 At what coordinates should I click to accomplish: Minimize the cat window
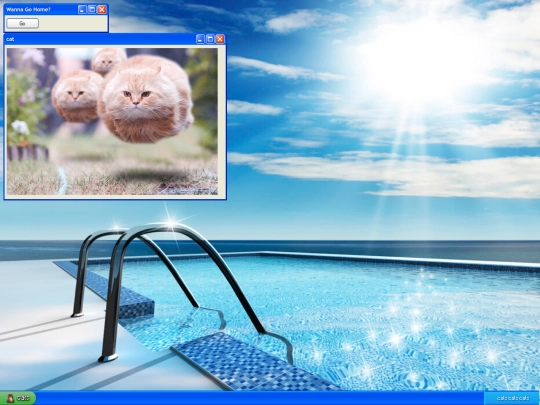coord(200,39)
